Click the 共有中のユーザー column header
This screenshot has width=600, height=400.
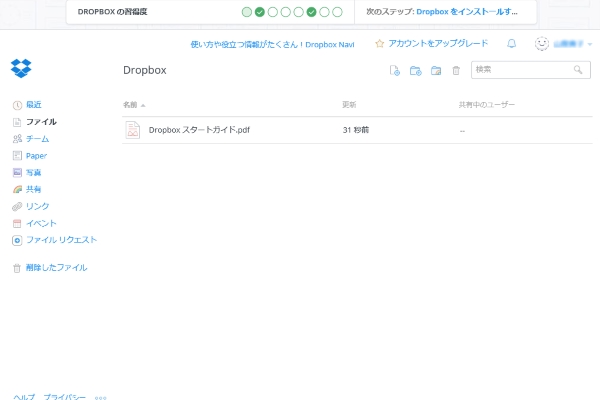(x=487, y=104)
